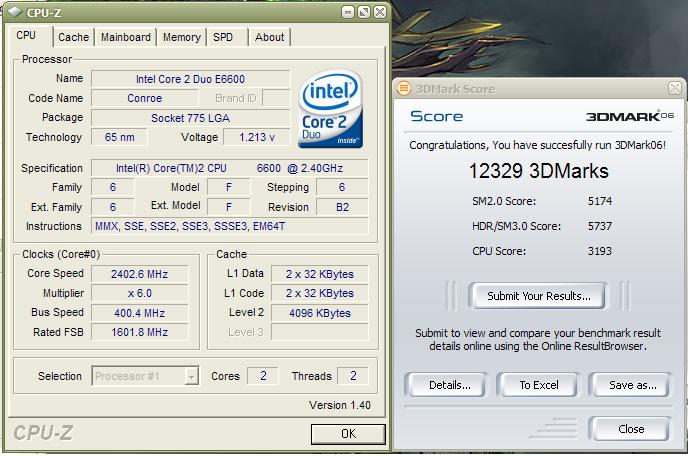
Task: Click the empty Brand ID field
Action: pos(276,98)
